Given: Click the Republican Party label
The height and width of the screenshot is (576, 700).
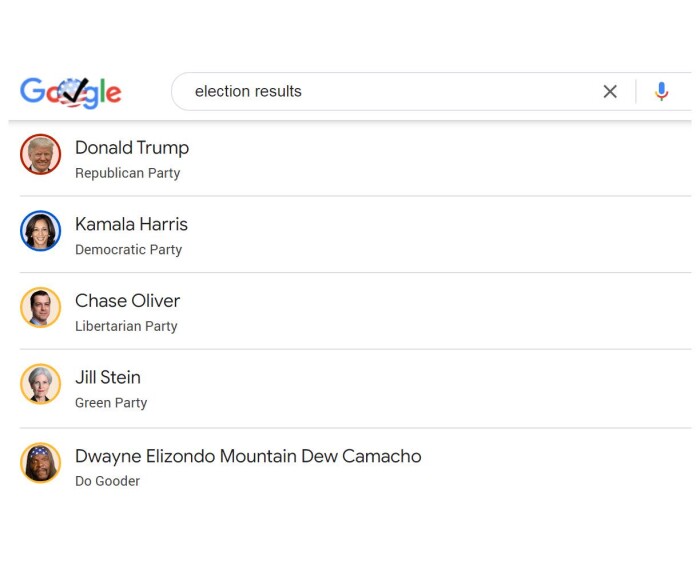Looking at the screenshot, I should (127, 173).
